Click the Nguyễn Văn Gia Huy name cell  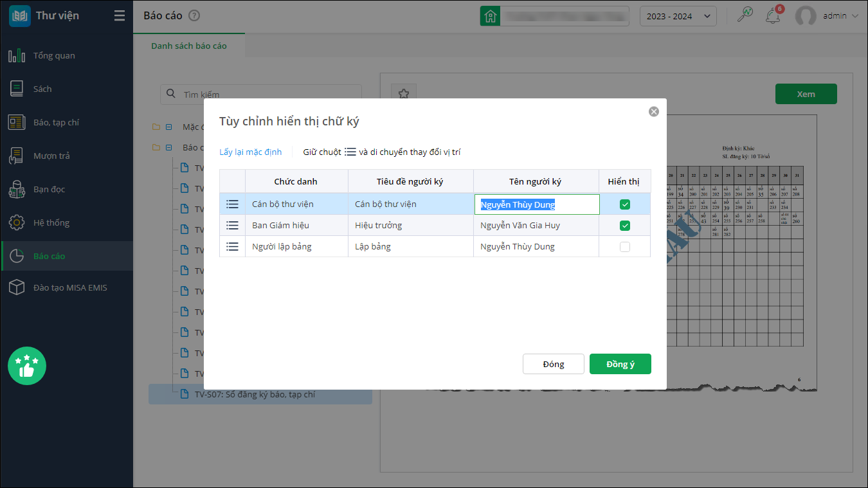pos(536,226)
